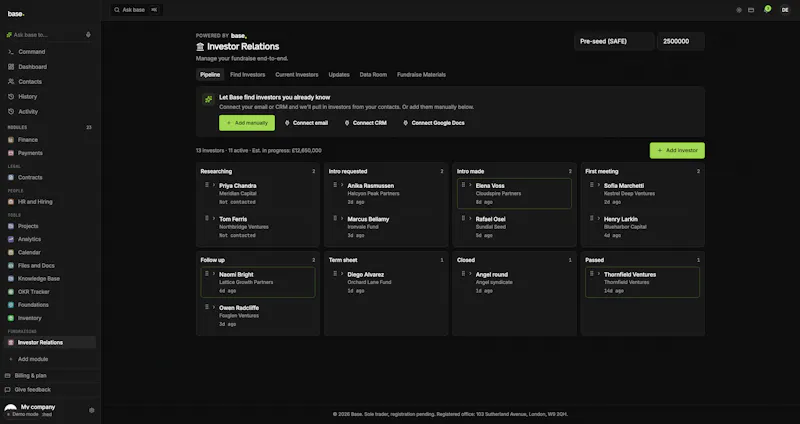Open the HR and Hiring module icon
This screenshot has height=424, width=800.
tap(11, 202)
